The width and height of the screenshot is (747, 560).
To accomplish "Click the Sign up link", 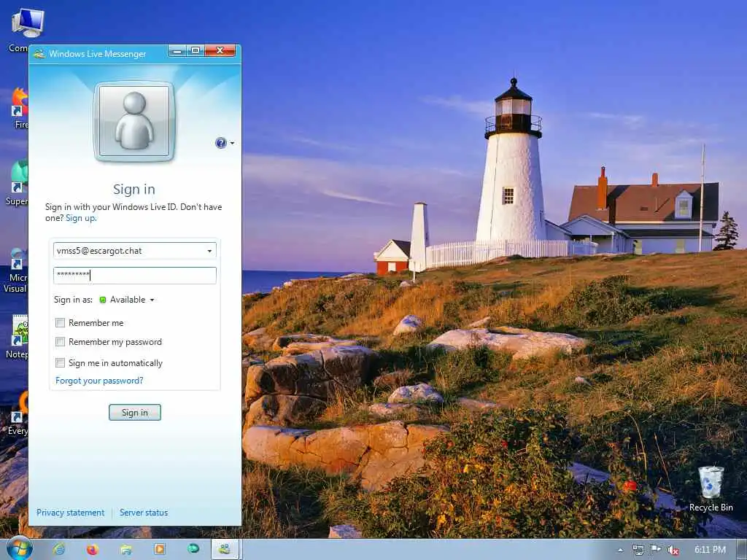I will 81,218.
